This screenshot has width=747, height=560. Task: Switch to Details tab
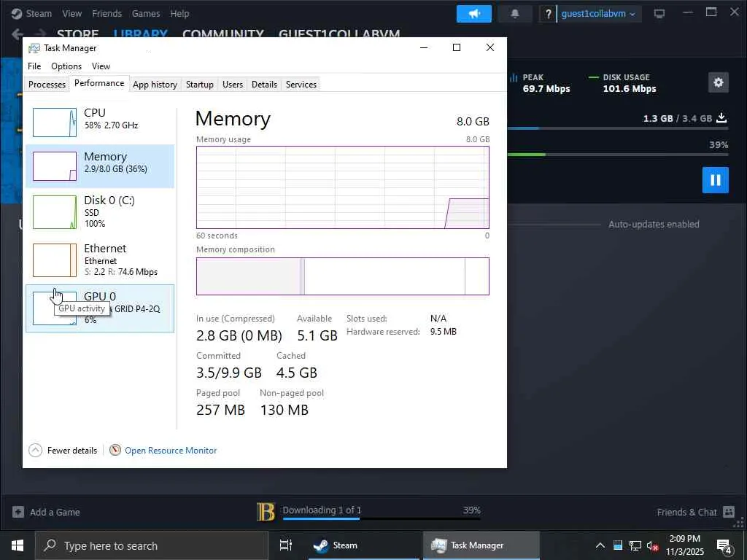tap(264, 85)
